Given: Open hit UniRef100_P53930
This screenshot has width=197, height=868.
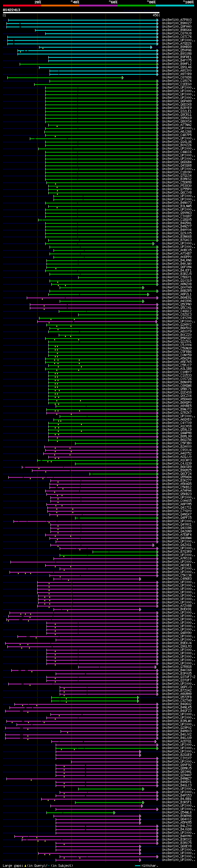Looking at the screenshot, I should click(x=177, y=186).
